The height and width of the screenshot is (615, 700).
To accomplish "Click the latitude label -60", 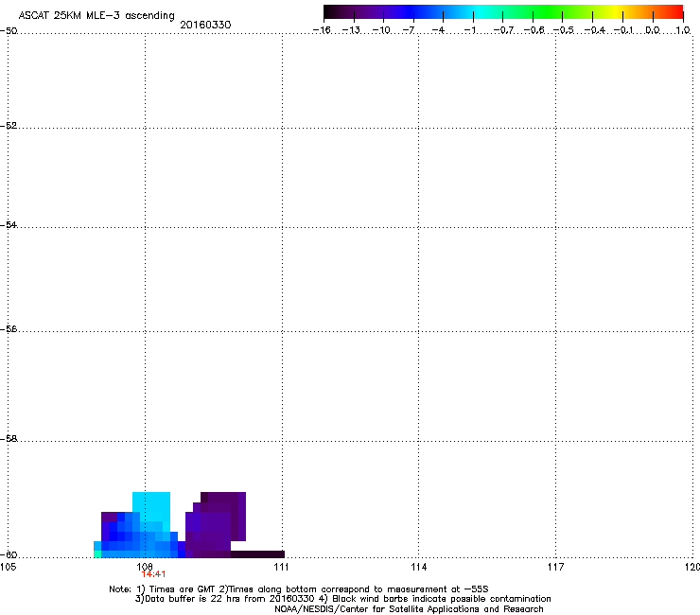I will (9, 554).
